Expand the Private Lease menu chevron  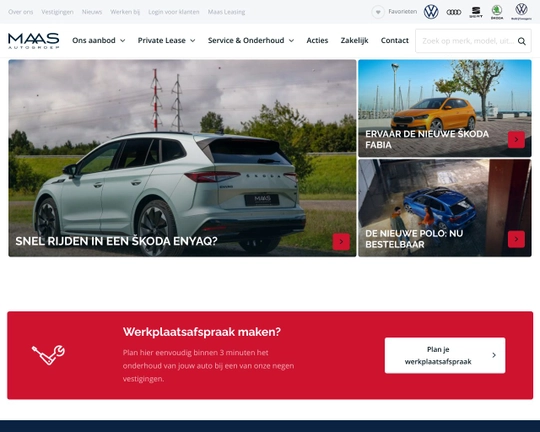pos(193,41)
